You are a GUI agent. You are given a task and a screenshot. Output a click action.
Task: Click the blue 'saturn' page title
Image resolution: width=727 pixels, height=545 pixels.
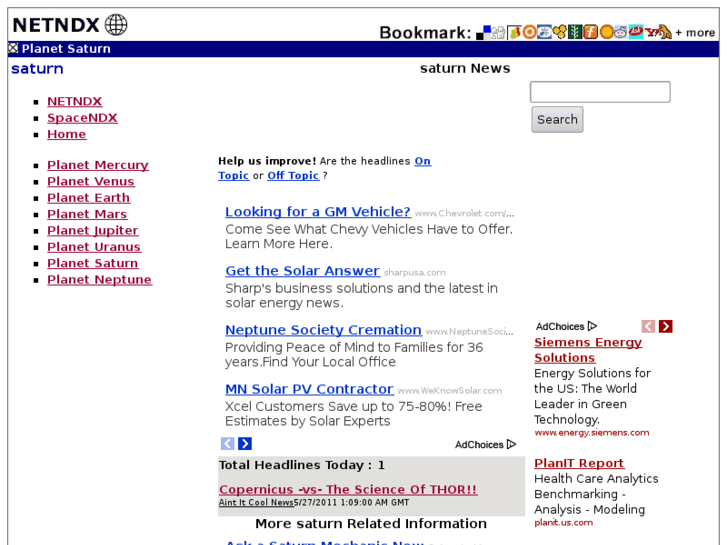pos(37,69)
